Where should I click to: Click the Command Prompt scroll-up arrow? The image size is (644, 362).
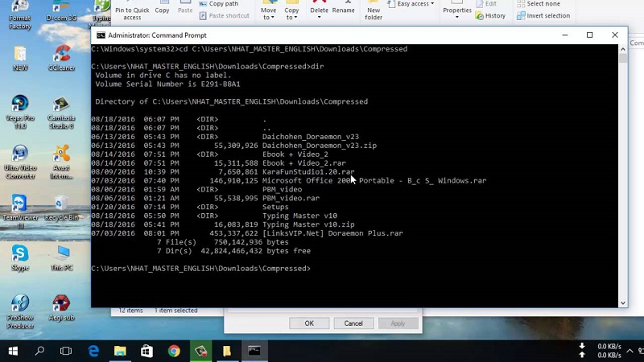[622, 49]
